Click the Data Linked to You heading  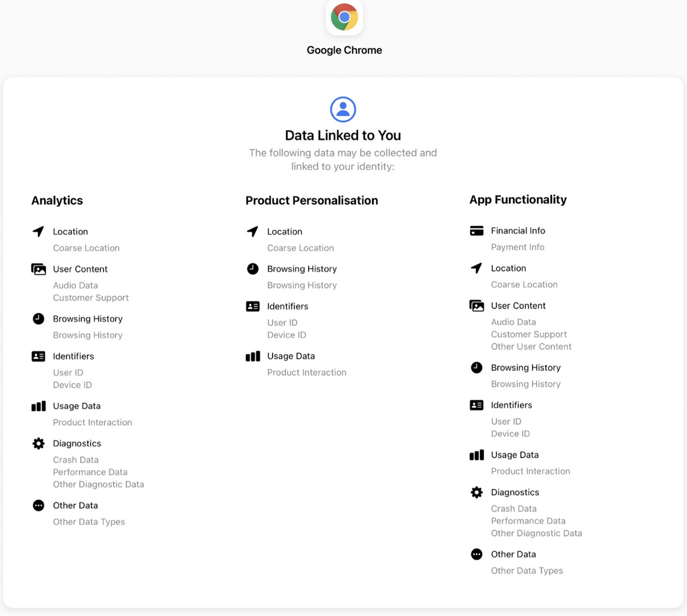point(343,135)
